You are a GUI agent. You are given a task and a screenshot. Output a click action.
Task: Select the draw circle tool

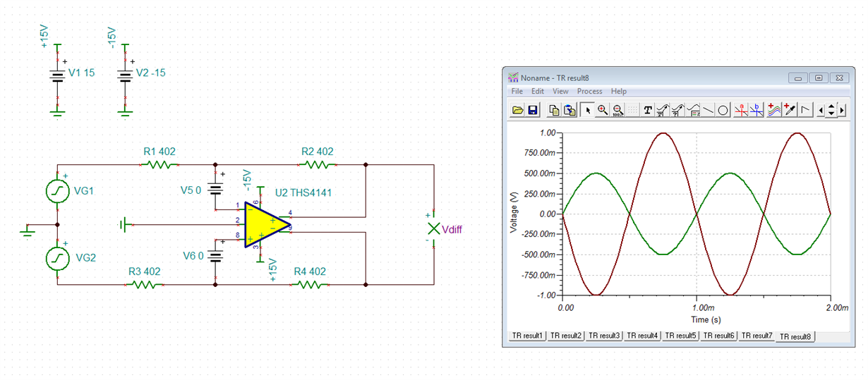(723, 110)
